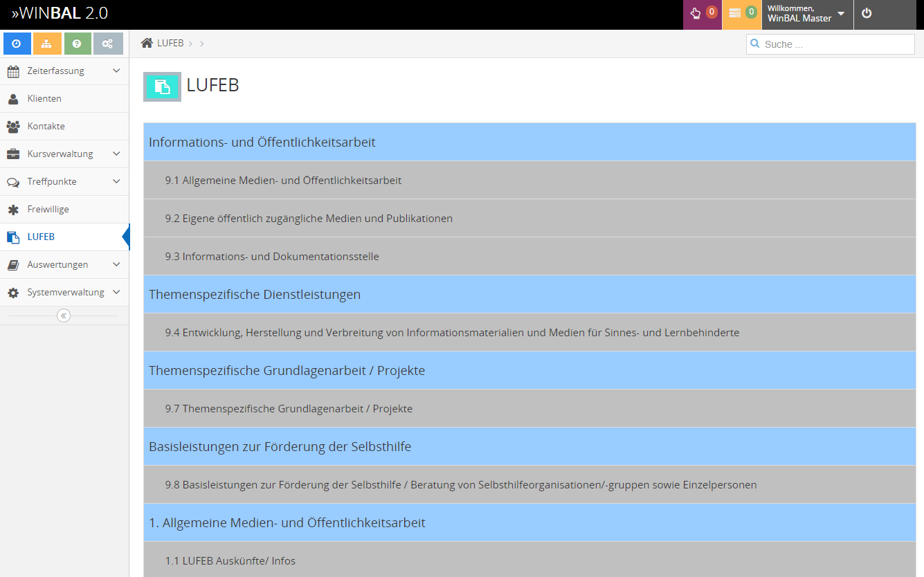Click the gray gears settings button
Image resolution: width=924 pixels, height=577 pixels.
[107, 44]
